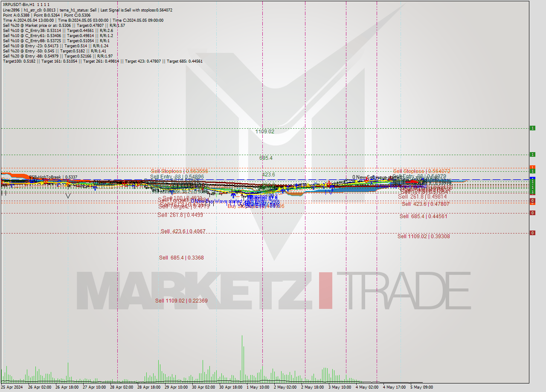
Task: Click the '26 Apr 18:00' time axis label
Action: tap(67, 387)
